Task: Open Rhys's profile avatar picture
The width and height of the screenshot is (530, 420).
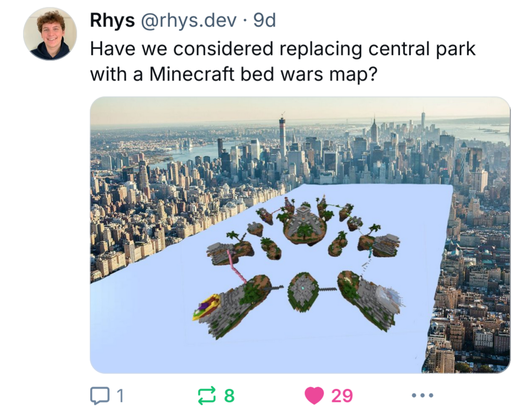Action: point(50,34)
